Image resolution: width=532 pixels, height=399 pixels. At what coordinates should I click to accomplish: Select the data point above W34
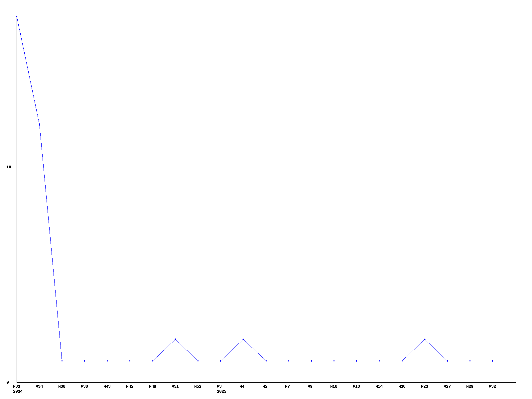pyautogui.click(x=39, y=124)
